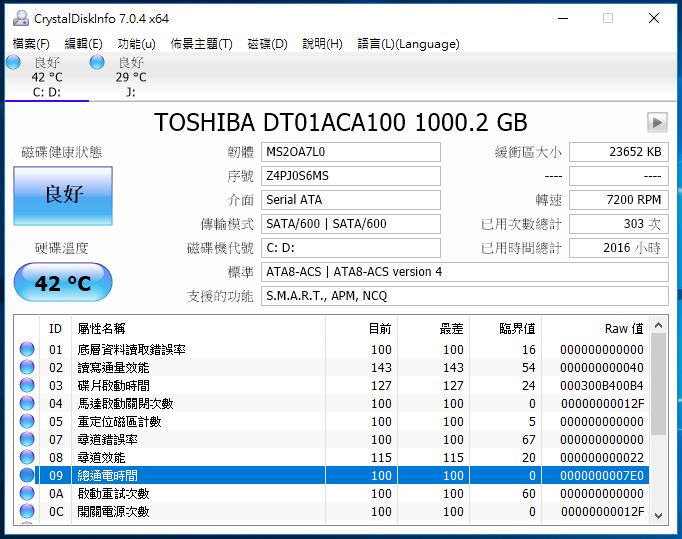
Task: Select the row 開關電源次數
Action: [332, 511]
